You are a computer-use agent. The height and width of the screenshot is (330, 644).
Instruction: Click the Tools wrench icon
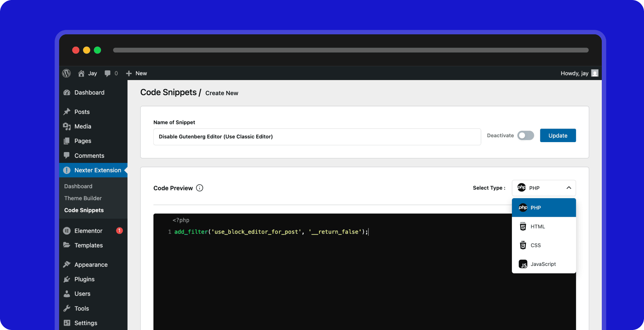[67, 308]
